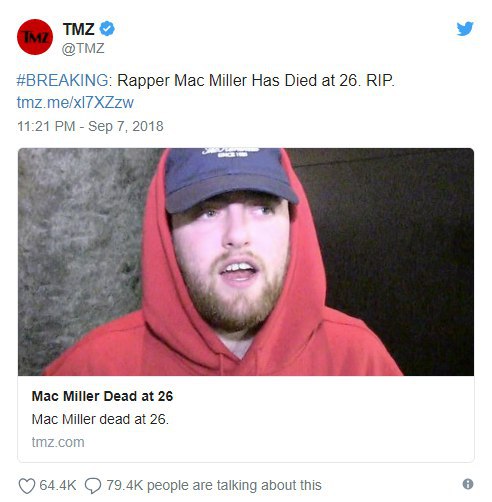Click the TMZ display name
Viewport: 492px width, 502px height.
point(79,29)
